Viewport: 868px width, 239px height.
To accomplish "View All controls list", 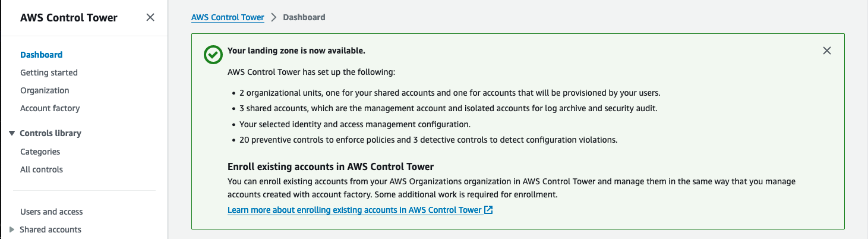I will tap(42, 169).
